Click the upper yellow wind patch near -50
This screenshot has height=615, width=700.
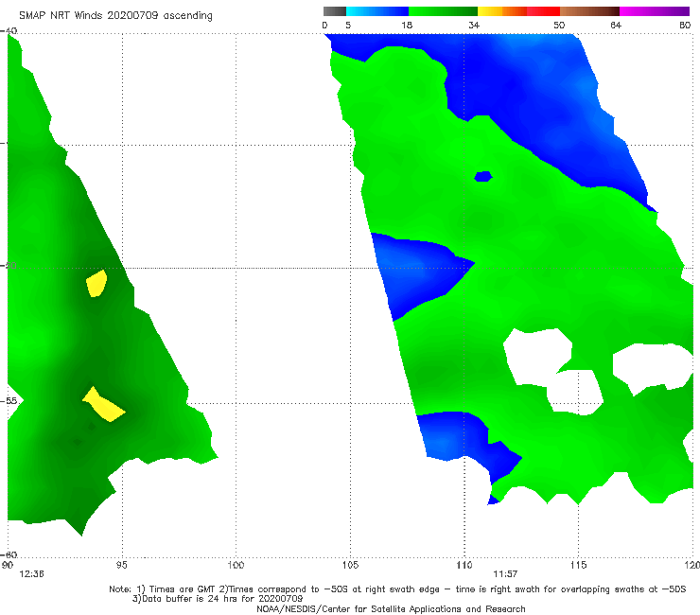click(96, 284)
